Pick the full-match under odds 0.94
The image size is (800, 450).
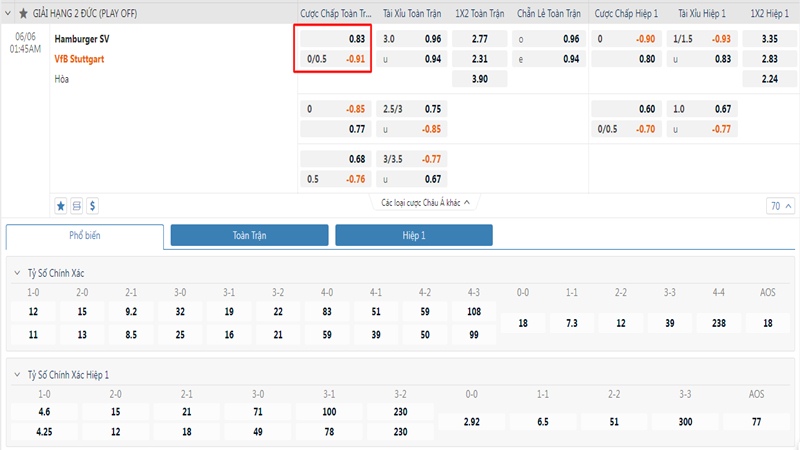click(412, 59)
